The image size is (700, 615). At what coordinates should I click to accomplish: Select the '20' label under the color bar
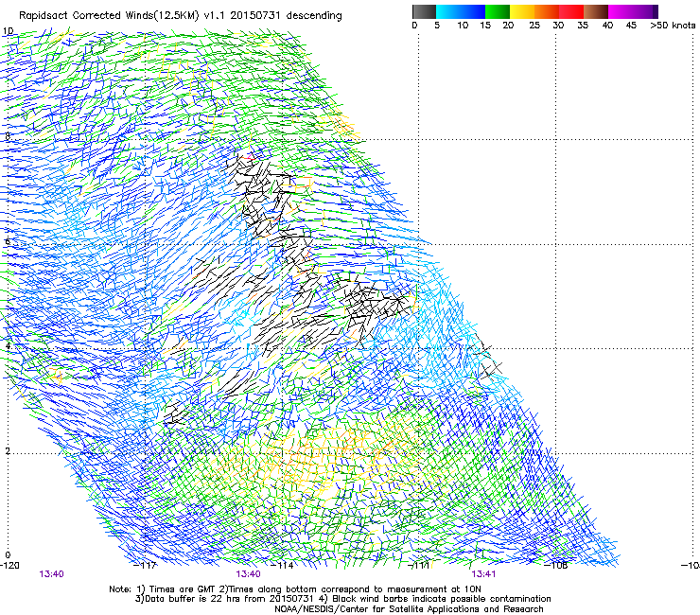tap(509, 26)
